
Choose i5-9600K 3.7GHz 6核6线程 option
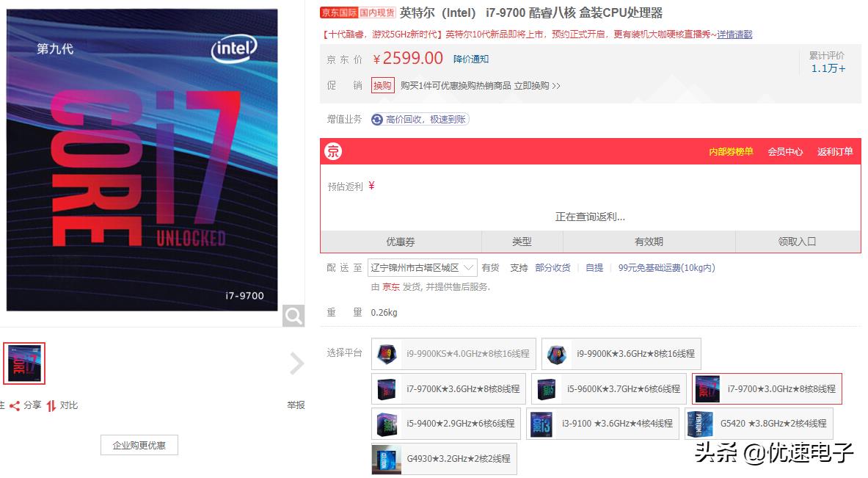tap(608, 389)
